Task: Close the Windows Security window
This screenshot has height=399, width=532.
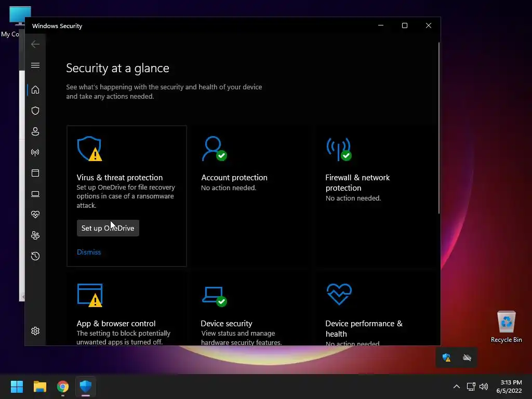Action: point(429,25)
